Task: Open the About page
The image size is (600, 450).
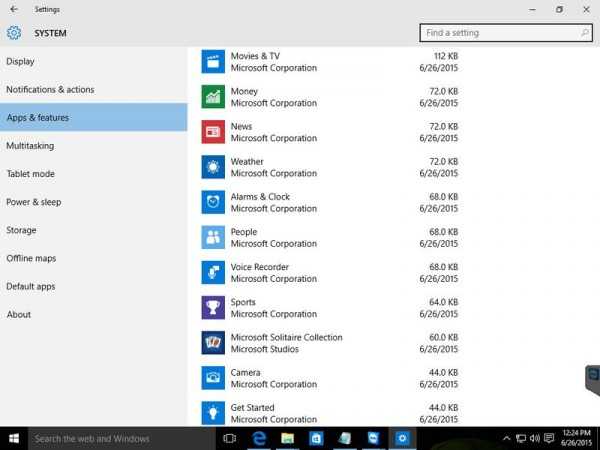Action: (94, 315)
